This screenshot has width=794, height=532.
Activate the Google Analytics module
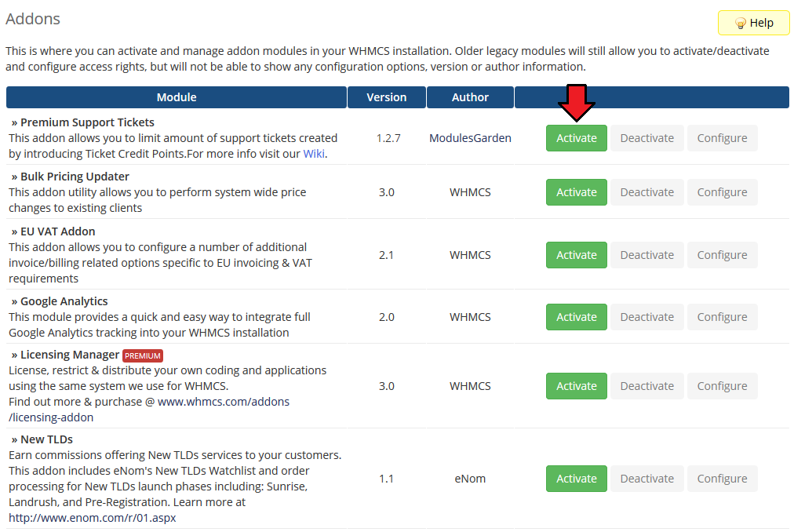[x=576, y=317]
